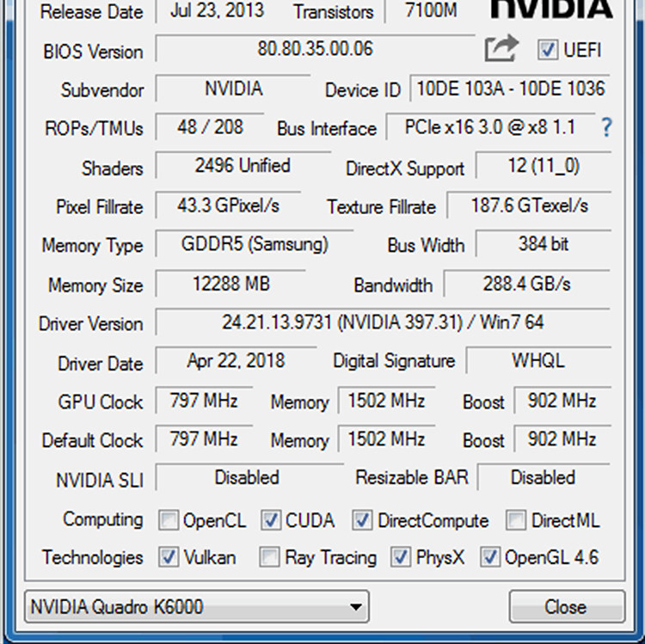The width and height of the screenshot is (645, 644).
Task: Click the Resizable BAR Disabled field
Action: pos(544,477)
